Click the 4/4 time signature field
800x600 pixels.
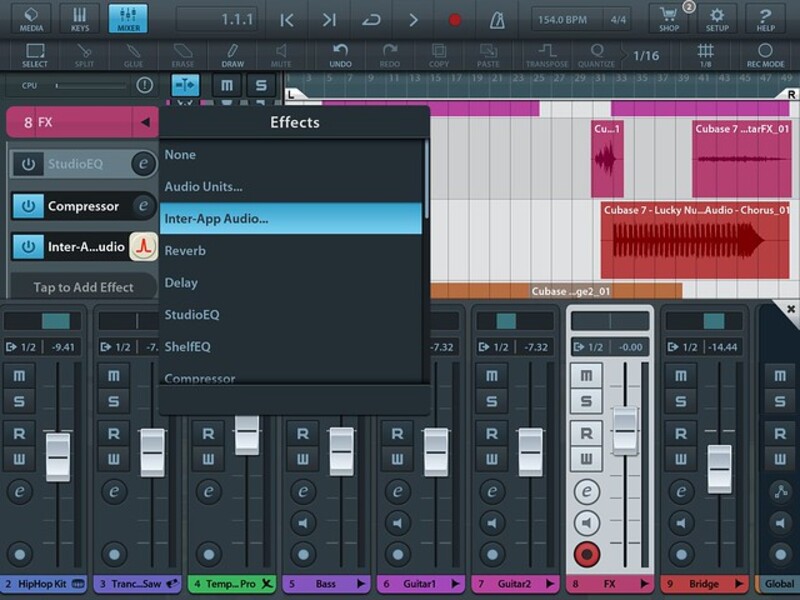coord(618,20)
